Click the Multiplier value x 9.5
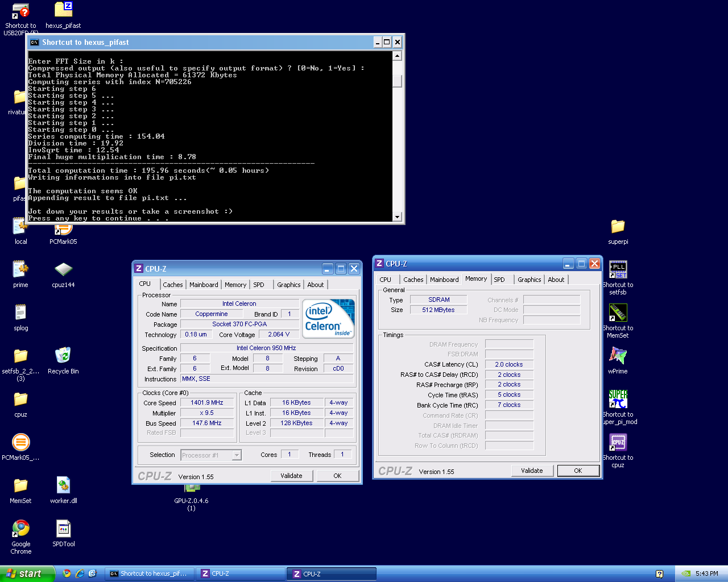This screenshot has height=582, width=728. [207, 413]
